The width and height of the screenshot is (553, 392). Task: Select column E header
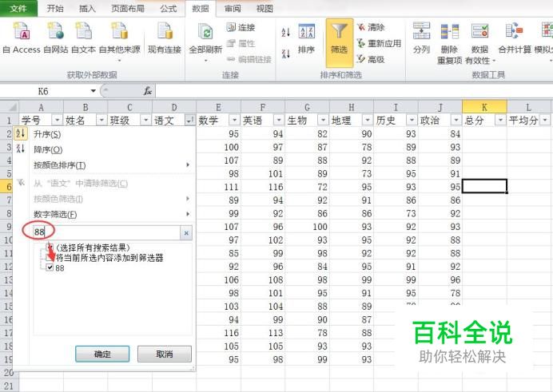(218, 107)
